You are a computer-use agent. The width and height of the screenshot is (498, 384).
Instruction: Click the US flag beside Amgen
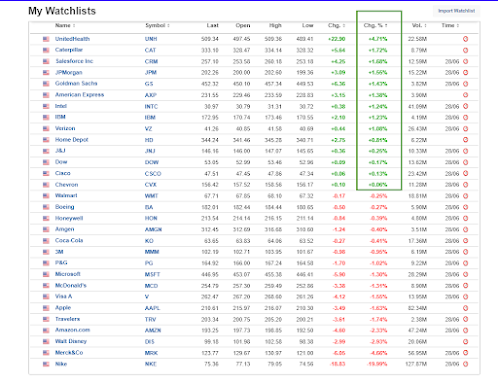click(x=46, y=230)
